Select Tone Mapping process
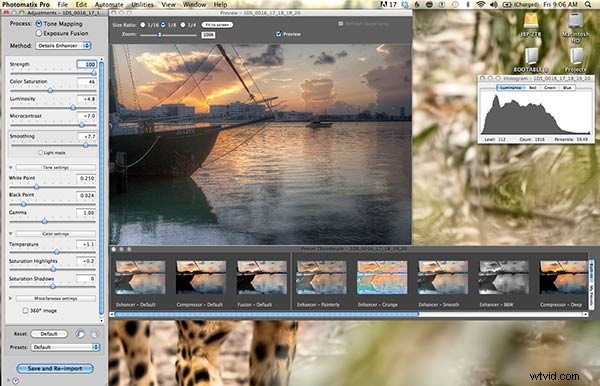The width and height of the screenshot is (600, 386). pyautogui.click(x=39, y=23)
